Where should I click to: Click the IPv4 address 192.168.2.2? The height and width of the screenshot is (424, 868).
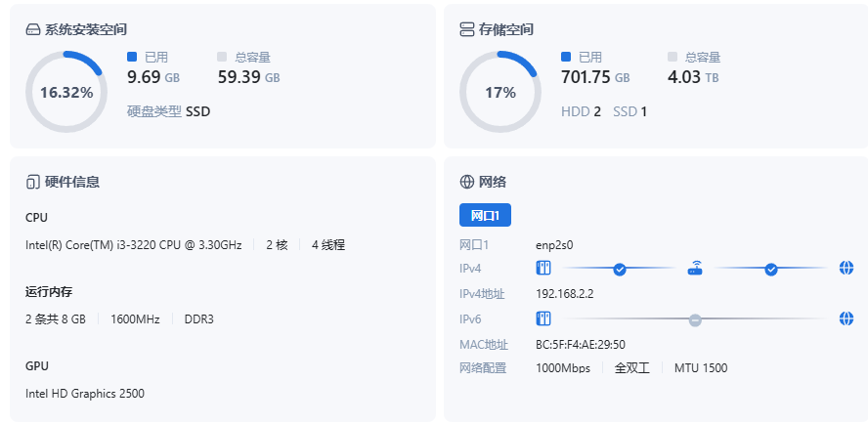point(565,294)
